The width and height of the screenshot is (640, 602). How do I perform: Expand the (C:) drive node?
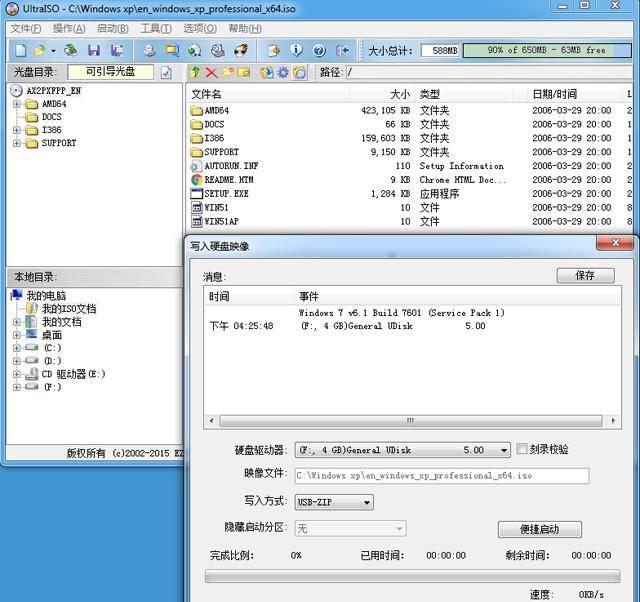[17, 348]
